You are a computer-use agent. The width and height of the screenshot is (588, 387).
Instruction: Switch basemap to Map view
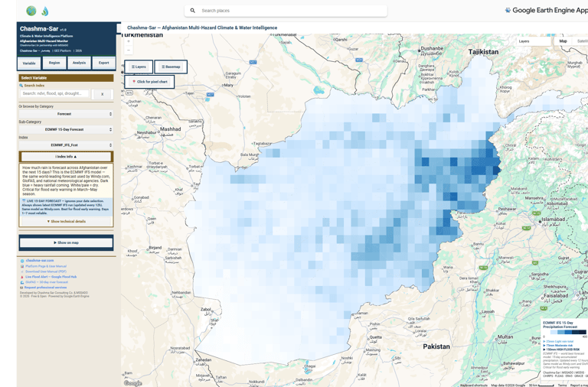tap(563, 41)
